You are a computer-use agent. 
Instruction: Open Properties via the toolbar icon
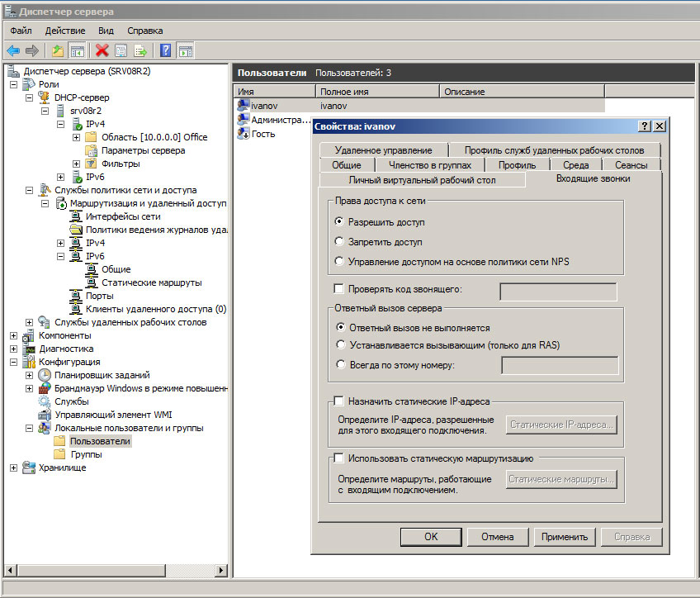click(x=121, y=50)
